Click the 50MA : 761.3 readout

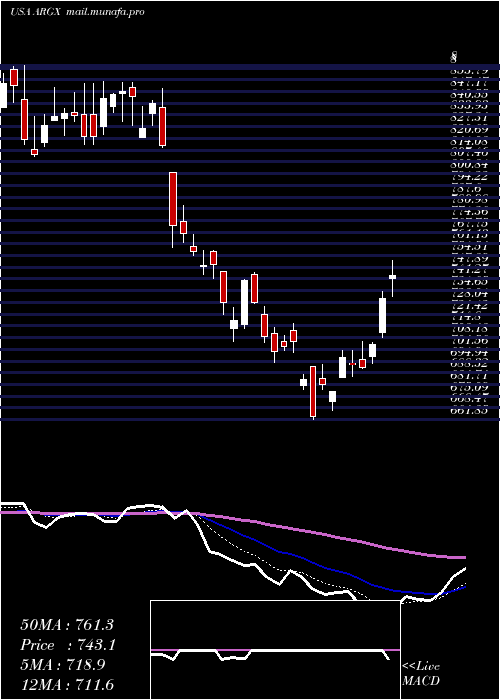tap(66, 625)
